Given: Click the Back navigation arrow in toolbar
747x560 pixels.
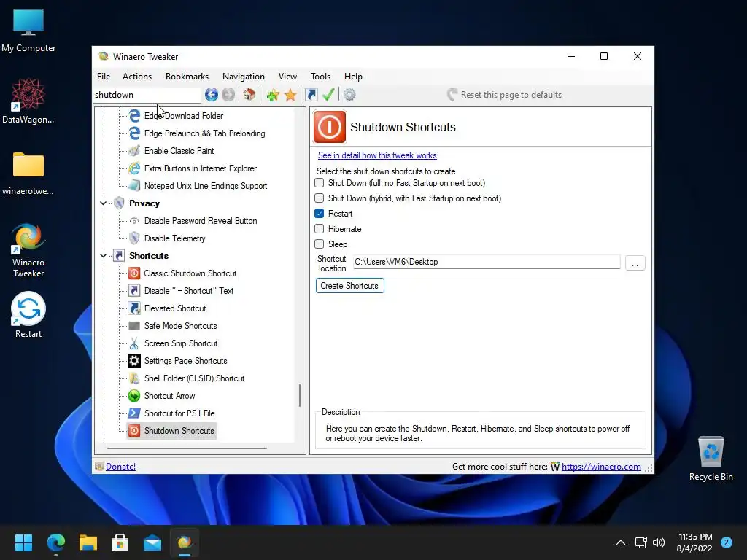Looking at the screenshot, I should coord(212,95).
